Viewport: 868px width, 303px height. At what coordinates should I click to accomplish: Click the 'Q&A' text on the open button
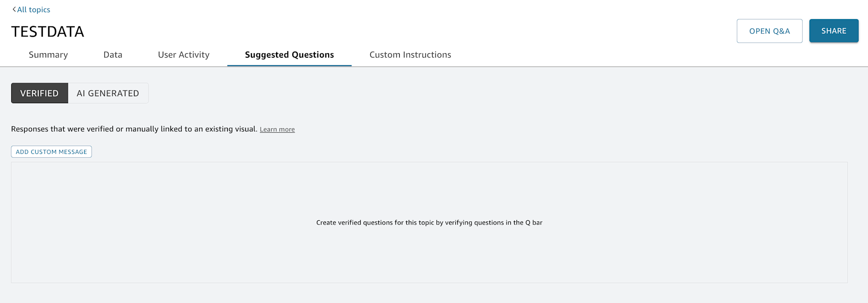[x=781, y=31]
